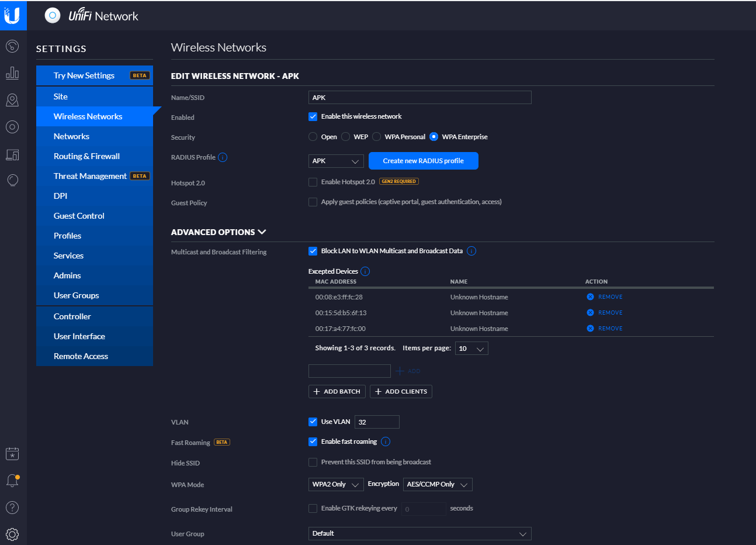Click the Name/SSID input field
The image size is (756, 545).
coord(419,98)
